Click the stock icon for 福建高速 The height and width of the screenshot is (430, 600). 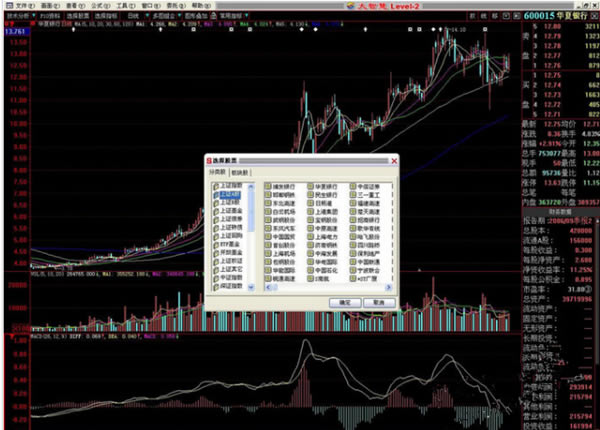pos(353,203)
